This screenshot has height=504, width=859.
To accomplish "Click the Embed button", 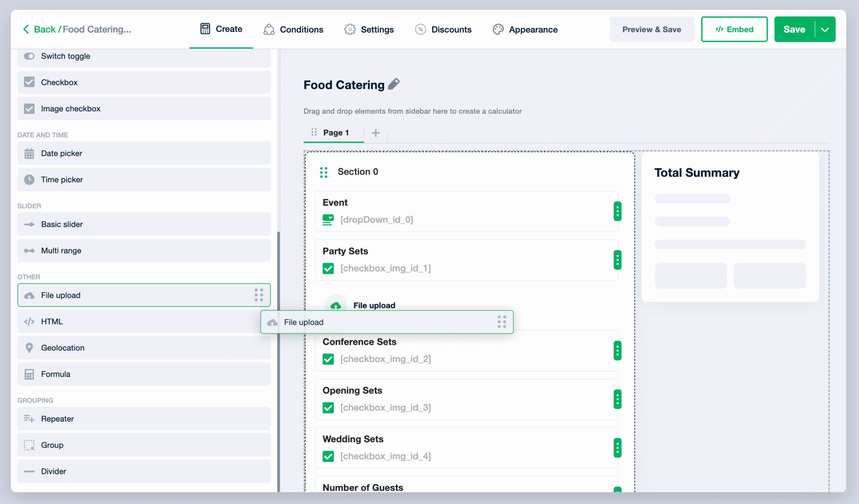I will pyautogui.click(x=734, y=30).
